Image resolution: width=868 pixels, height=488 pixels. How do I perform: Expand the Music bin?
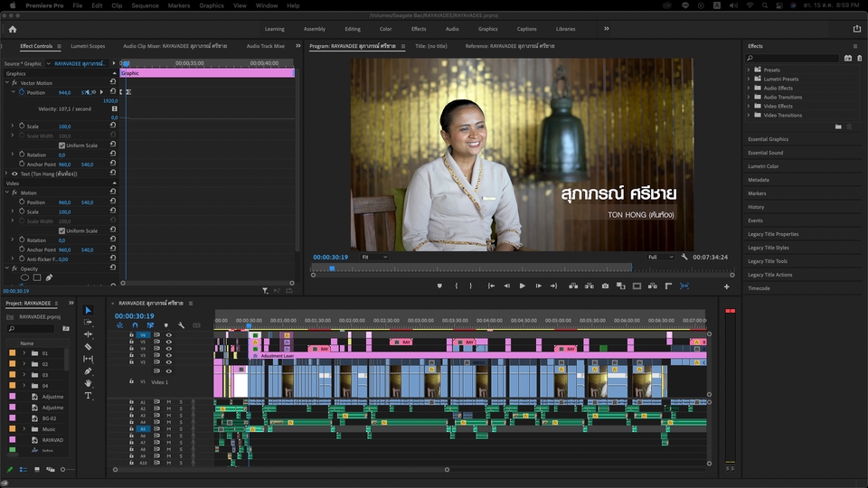pos(24,428)
